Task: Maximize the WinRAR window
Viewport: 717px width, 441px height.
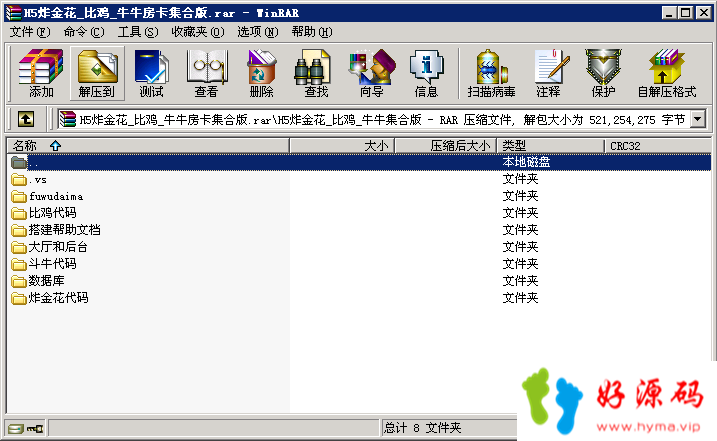Action: (x=685, y=13)
